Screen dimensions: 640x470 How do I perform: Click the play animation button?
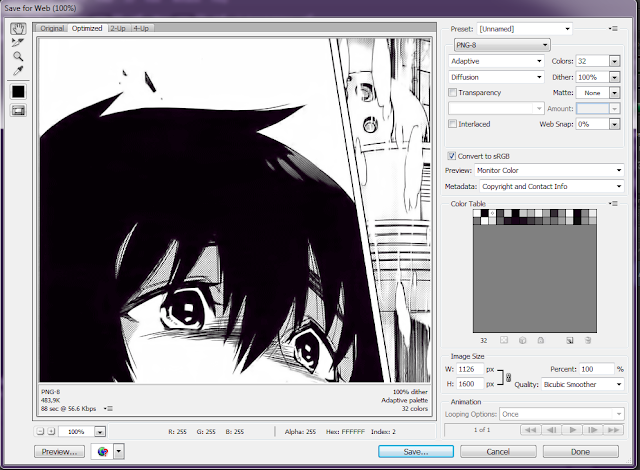[572, 430]
